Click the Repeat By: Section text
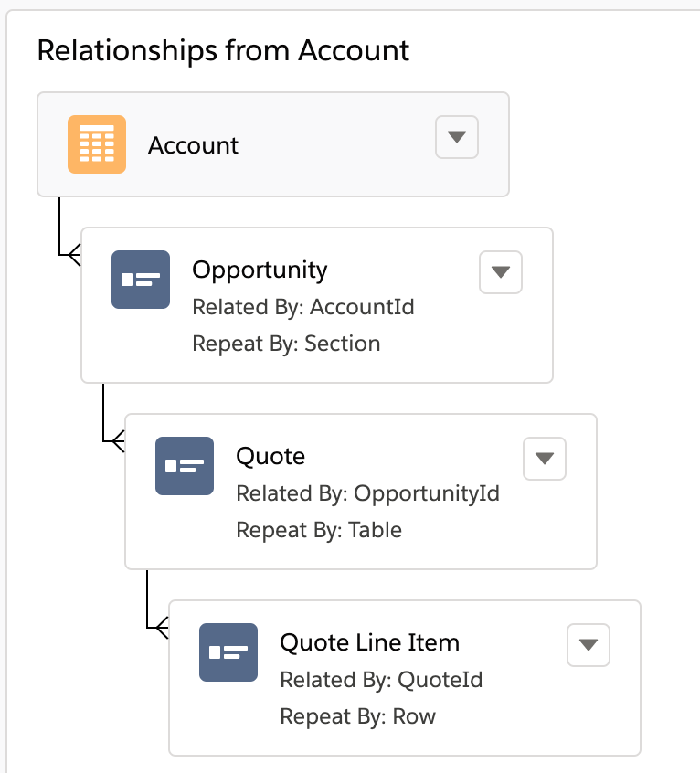Screen dimensions: 700x773 point(286,344)
